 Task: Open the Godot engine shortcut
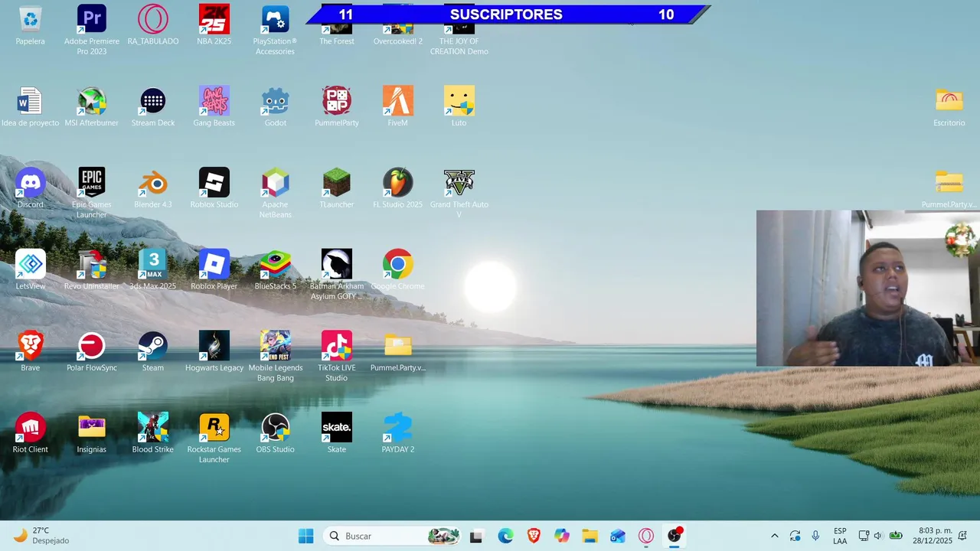click(x=276, y=101)
